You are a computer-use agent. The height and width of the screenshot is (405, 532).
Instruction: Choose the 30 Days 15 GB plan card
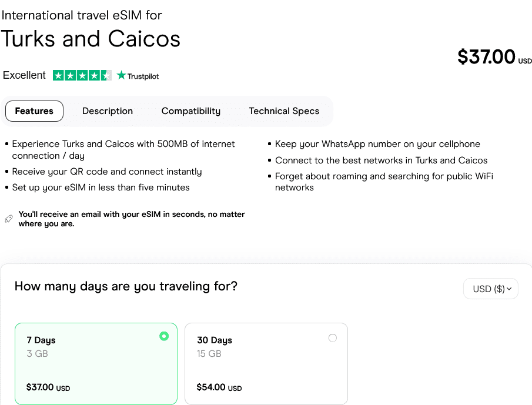click(x=266, y=363)
